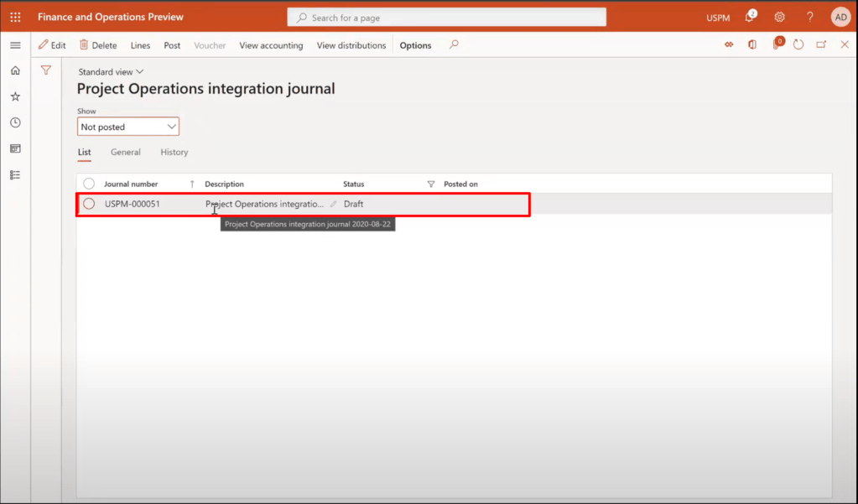Click the help question mark icon
The image size is (858, 504).
click(x=809, y=17)
